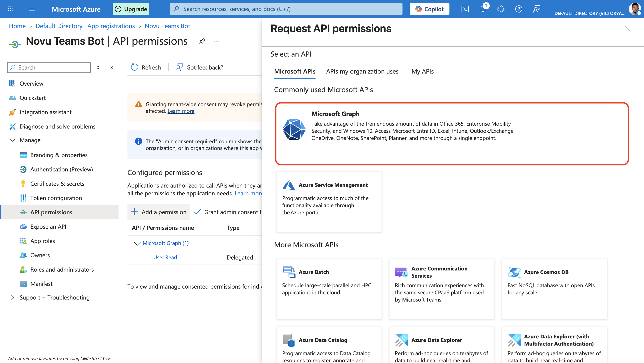Switch to APIs my organization uses tab
The image size is (644, 363).
362,72
